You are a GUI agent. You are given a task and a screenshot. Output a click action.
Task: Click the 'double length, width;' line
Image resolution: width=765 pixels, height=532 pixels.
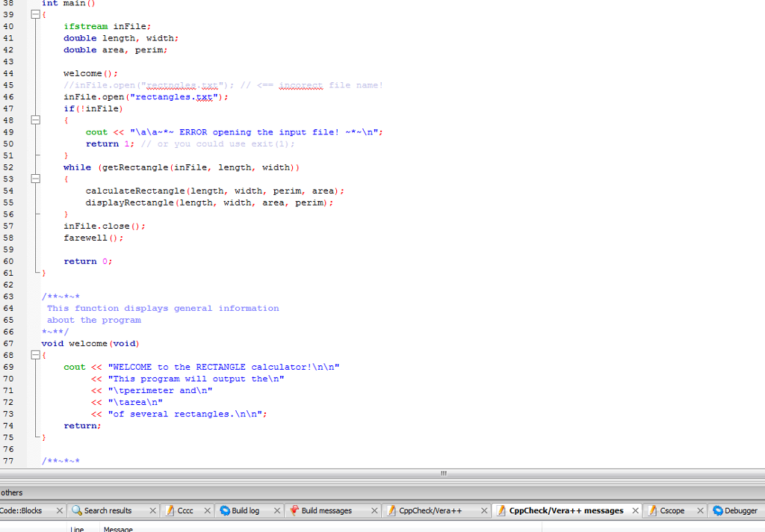click(x=121, y=38)
